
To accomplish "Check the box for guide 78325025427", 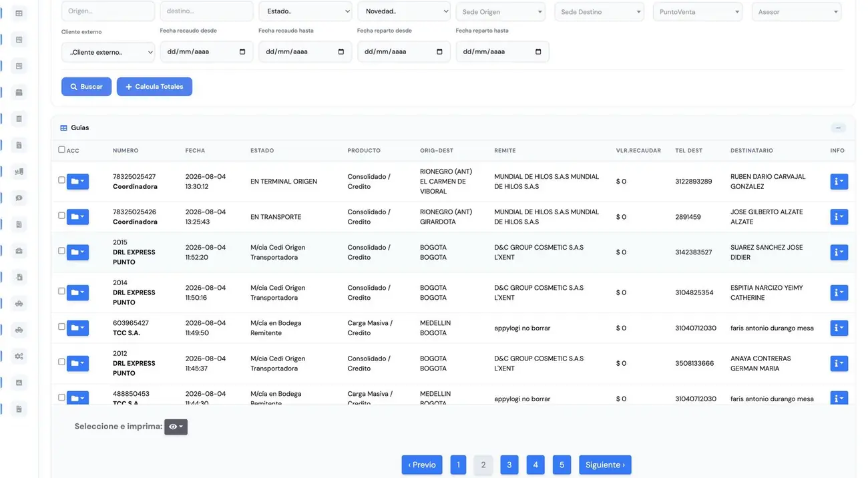I will [x=61, y=180].
